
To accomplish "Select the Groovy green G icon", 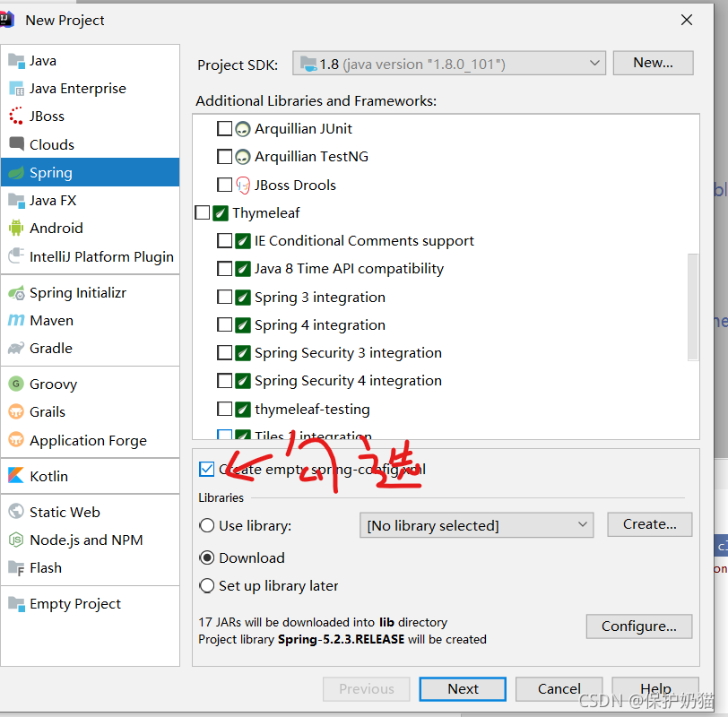I will point(16,384).
